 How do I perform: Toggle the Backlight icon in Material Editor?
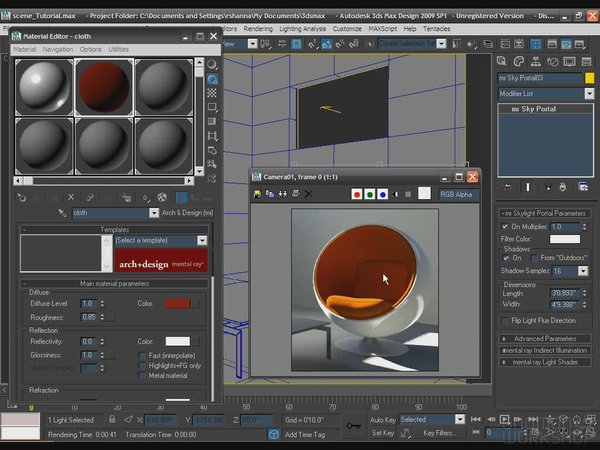pos(212,79)
